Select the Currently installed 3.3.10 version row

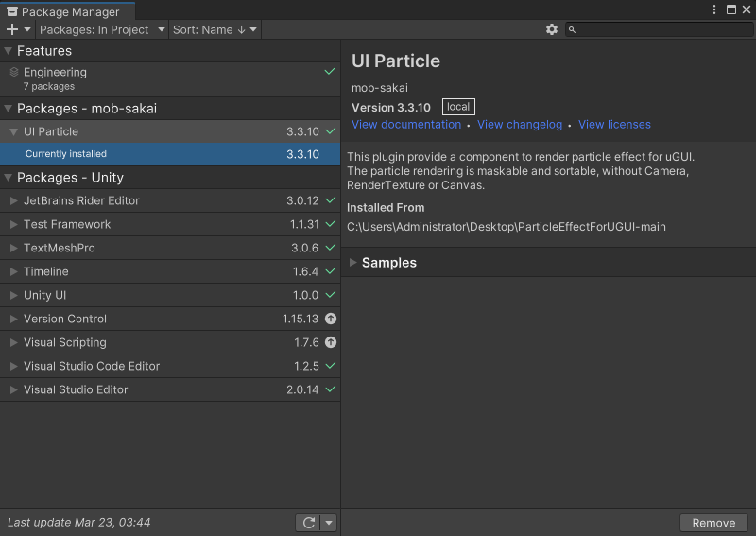tap(170, 154)
